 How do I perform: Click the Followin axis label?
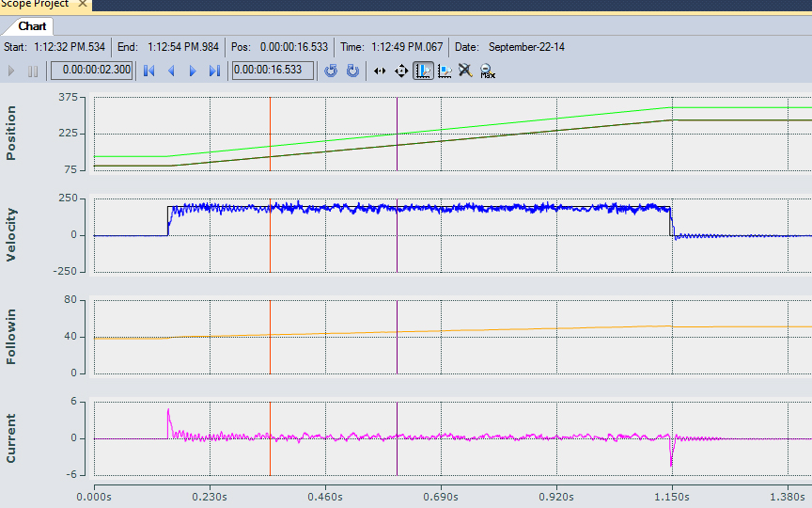click(x=11, y=337)
